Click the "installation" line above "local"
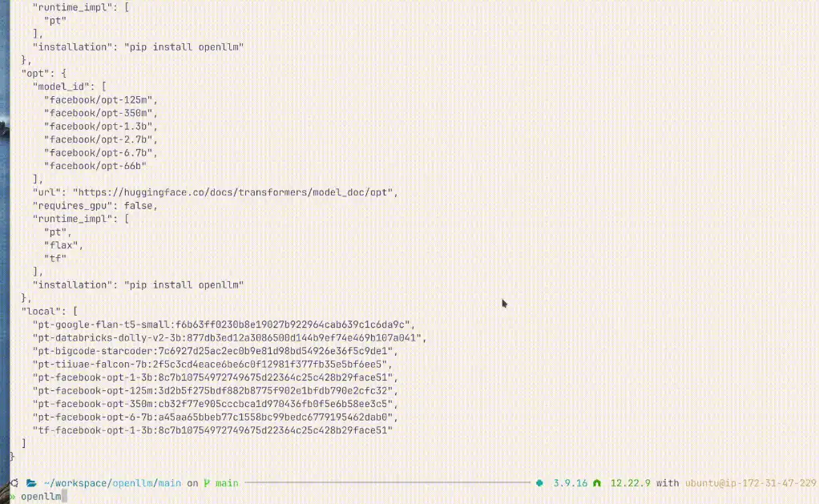The height and width of the screenshot is (504, 819). click(x=138, y=285)
